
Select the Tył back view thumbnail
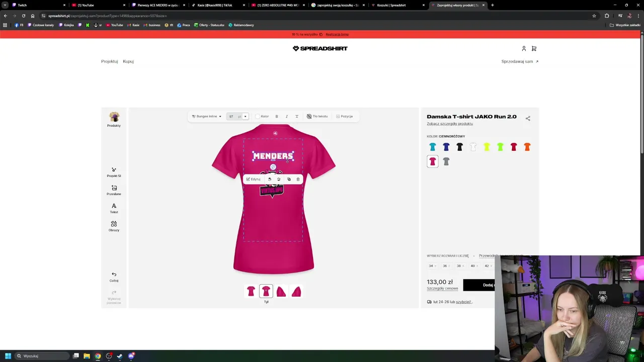pos(266,291)
